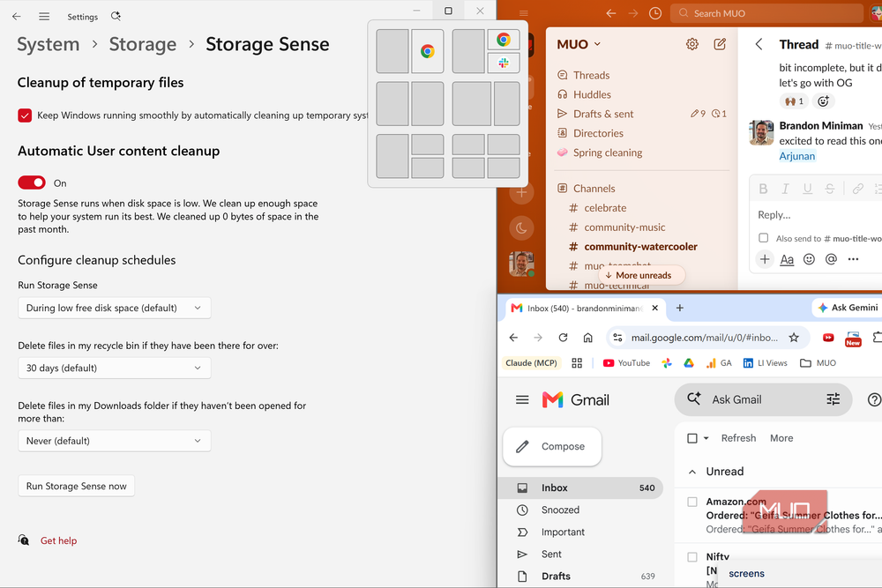The width and height of the screenshot is (882, 588).
Task: Select the Amazon.com email checkbox
Action: [692, 502]
